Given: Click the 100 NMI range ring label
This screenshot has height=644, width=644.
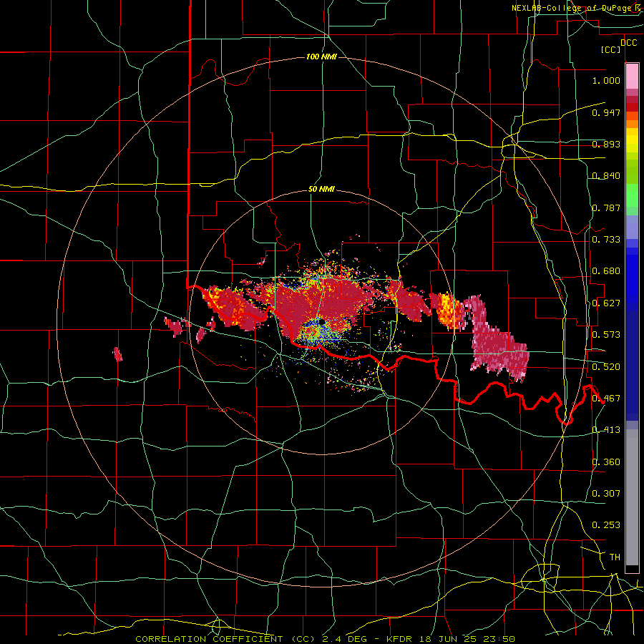Looking at the screenshot, I should pyautogui.click(x=321, y=57).
